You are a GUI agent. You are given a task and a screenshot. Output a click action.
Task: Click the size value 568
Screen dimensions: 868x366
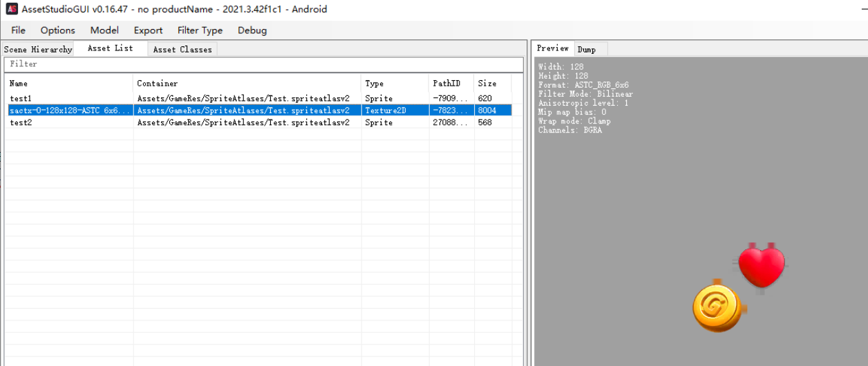[484, 122]
